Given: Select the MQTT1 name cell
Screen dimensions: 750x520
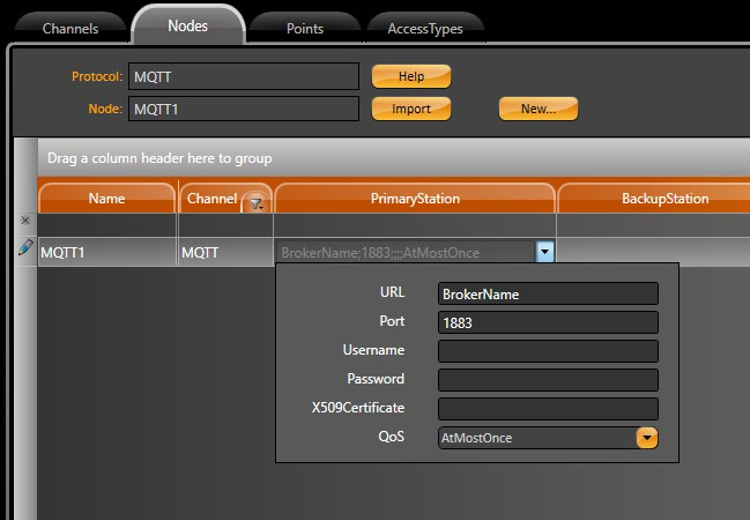Looking at the screenshot, I should click(x=107, y=252).
